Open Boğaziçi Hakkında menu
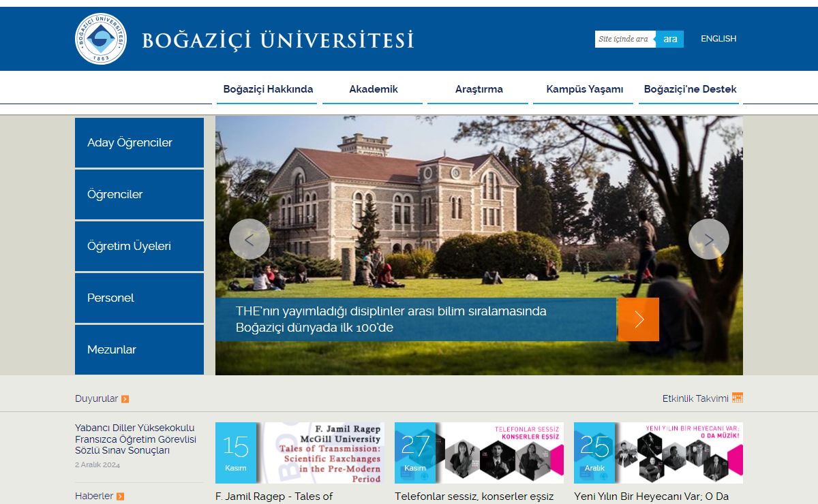The image size is (818, 504). [268, 89]
